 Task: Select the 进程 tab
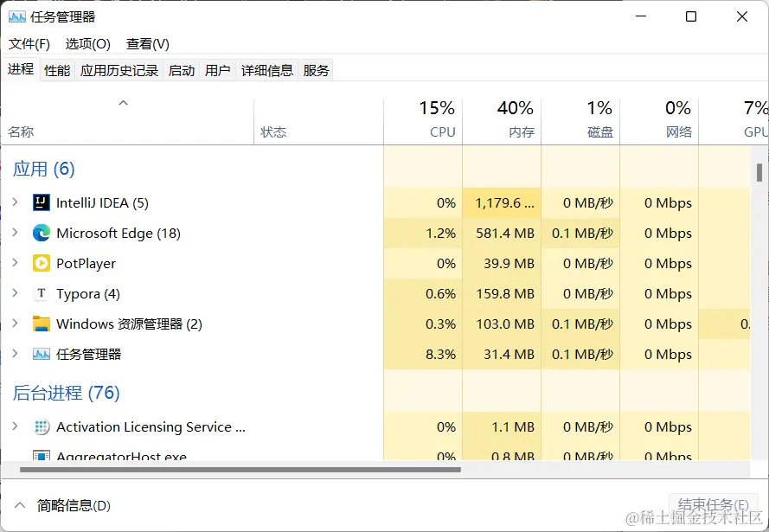point(21,69)
